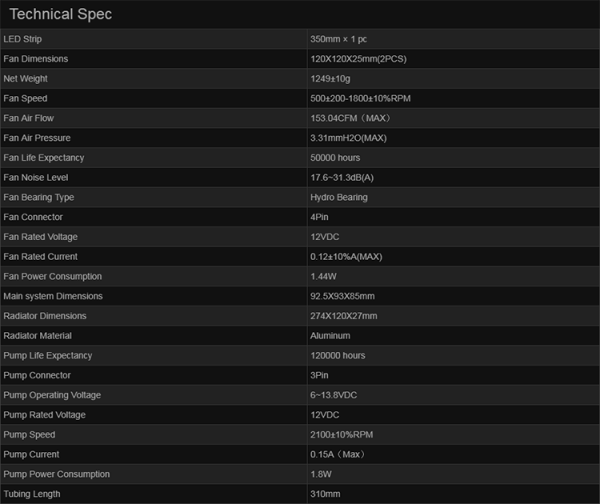The image size is (600, 504).
Task: Select the 1.44W power consumption value
Action: [x=323, y=276]
